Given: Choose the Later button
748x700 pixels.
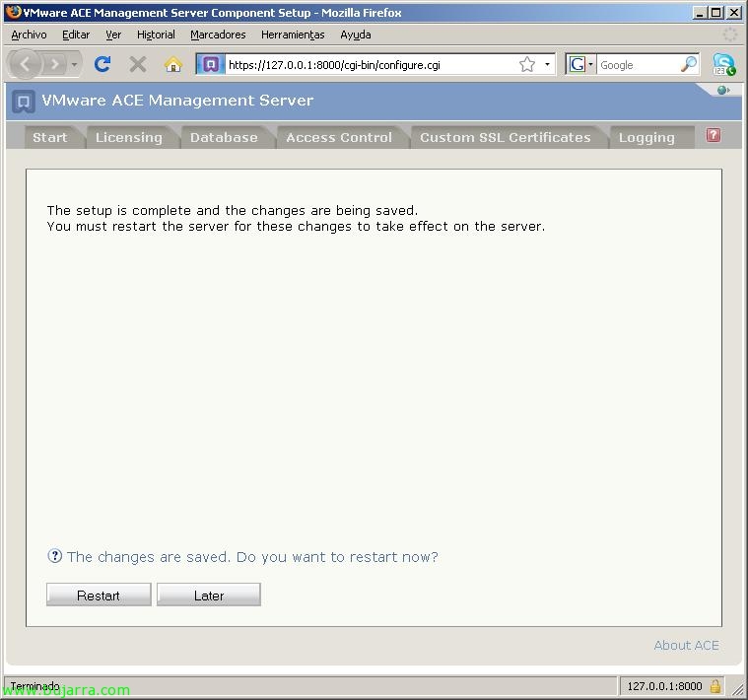Looking at the screenshot, I should pos(209,595).
